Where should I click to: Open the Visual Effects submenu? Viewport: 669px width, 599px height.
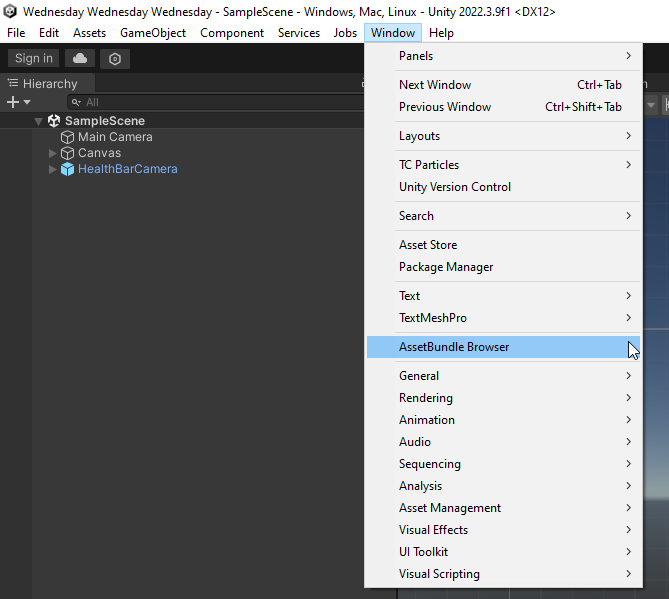click(504, 529)
